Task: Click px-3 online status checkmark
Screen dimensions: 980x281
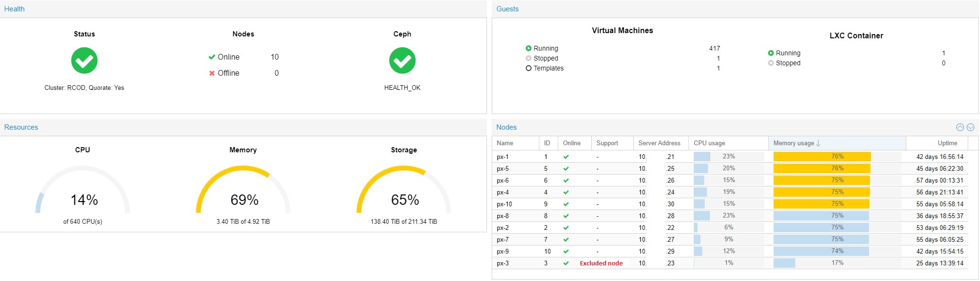Action: (566, 263)
